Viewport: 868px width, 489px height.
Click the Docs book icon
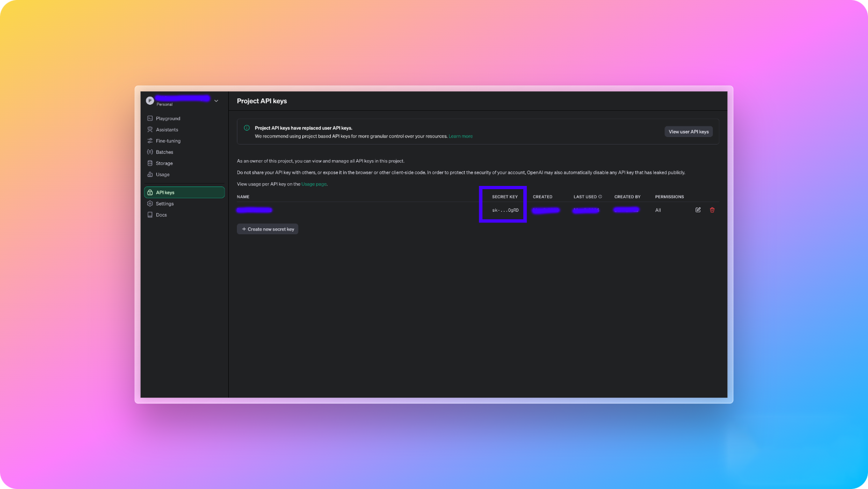(150, 215)
